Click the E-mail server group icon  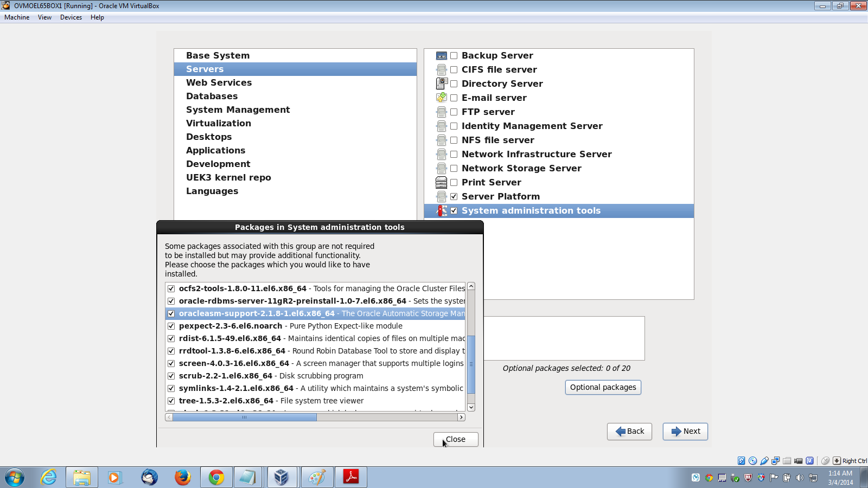coord(442,98)
